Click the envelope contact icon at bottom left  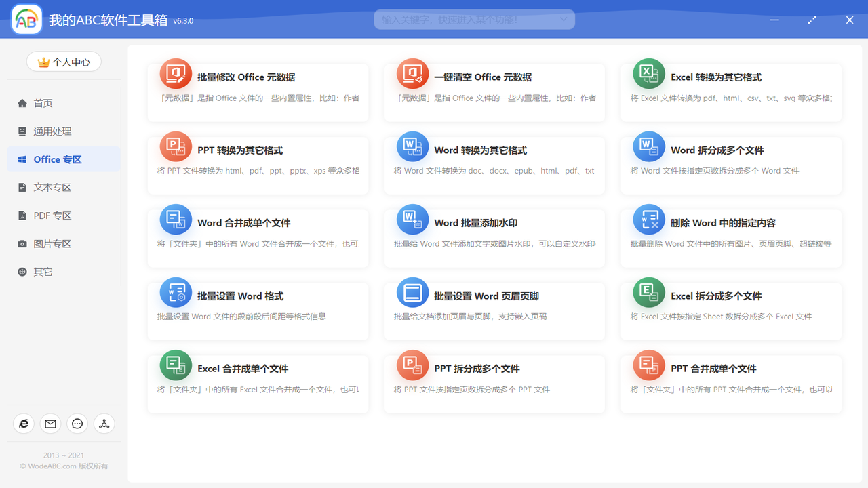[50, 424]
